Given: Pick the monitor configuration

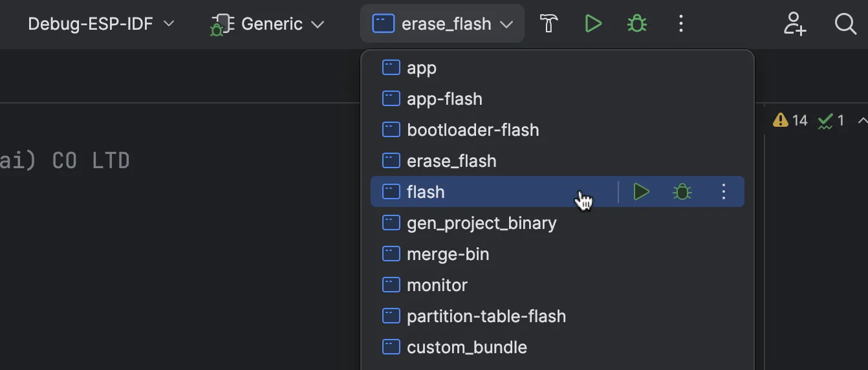Looking at the screenshot, I should pos(437,285).
